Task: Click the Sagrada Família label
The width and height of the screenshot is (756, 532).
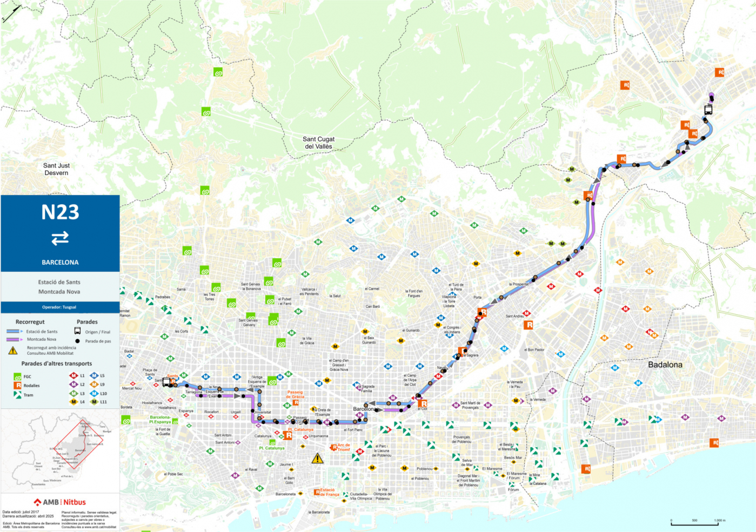Action: click(x=367, y=389)
